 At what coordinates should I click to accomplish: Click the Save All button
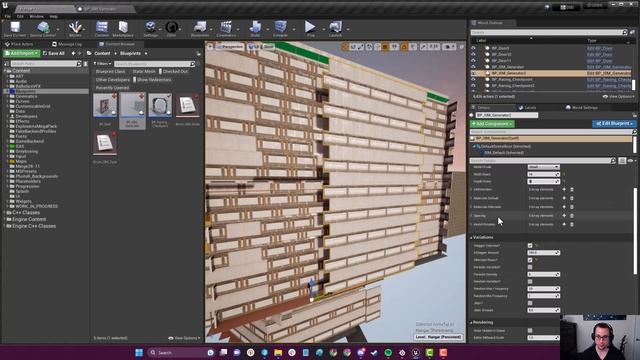click(54, 53)
